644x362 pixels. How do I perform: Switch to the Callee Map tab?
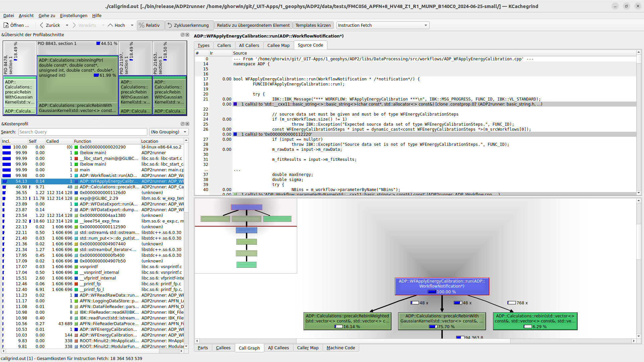click(x=278, y=45)
